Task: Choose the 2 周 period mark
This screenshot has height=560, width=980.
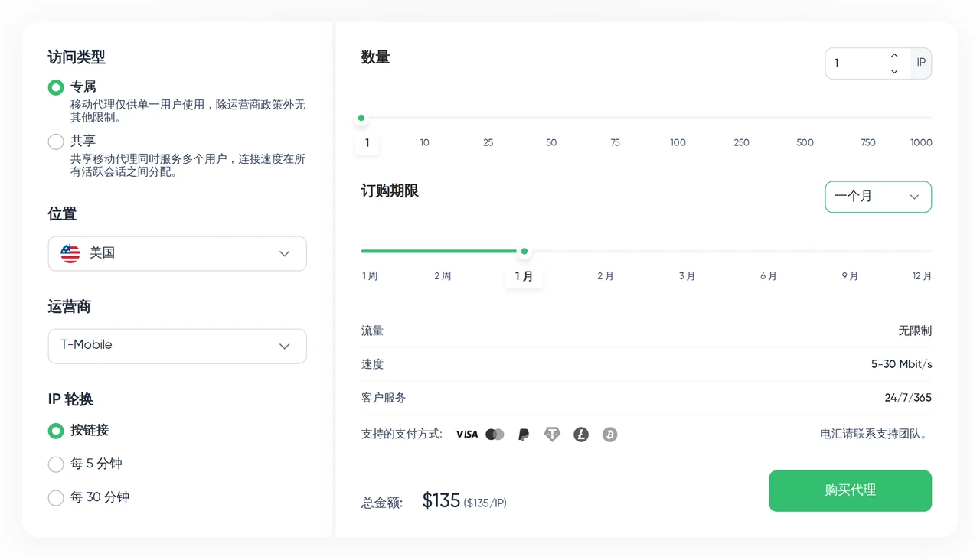Action: (x=443, y=276)
